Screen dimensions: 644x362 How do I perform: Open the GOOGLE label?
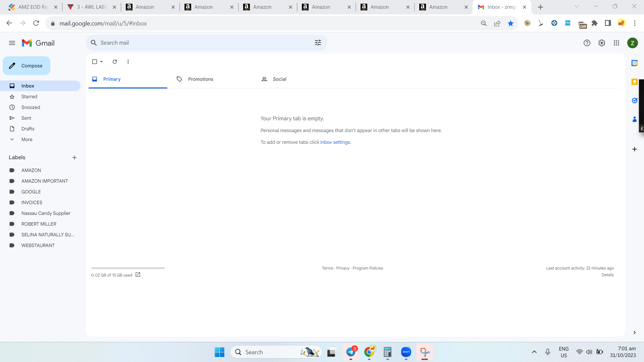click(40, 192)
